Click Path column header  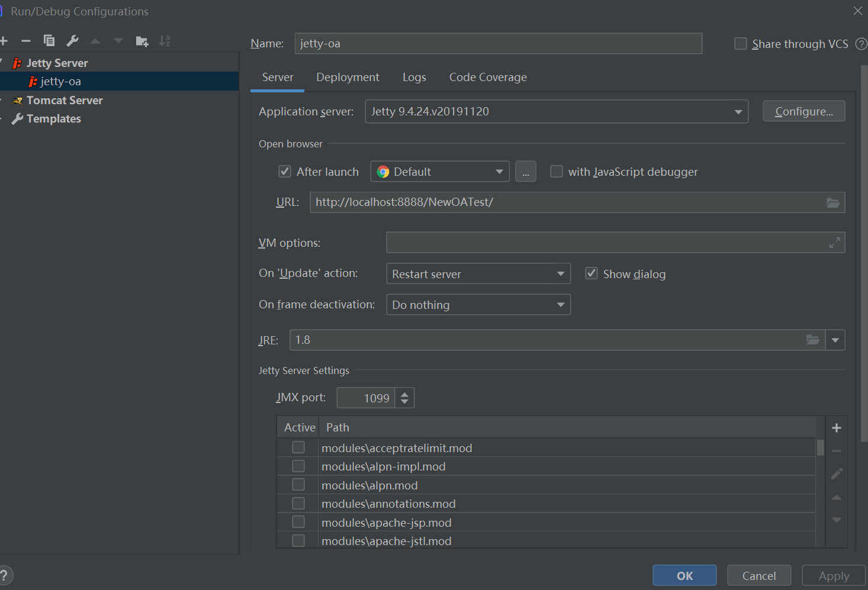(x=567, y=427)
